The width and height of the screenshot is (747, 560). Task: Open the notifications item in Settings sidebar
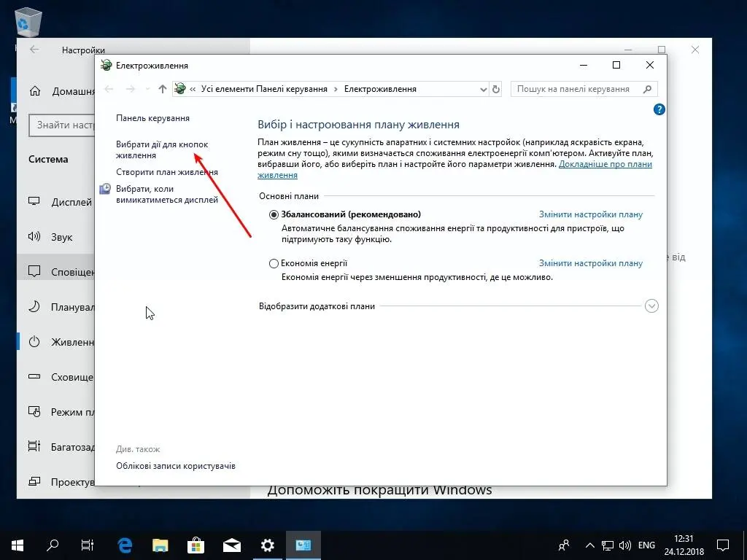click(x=56, y=271)
